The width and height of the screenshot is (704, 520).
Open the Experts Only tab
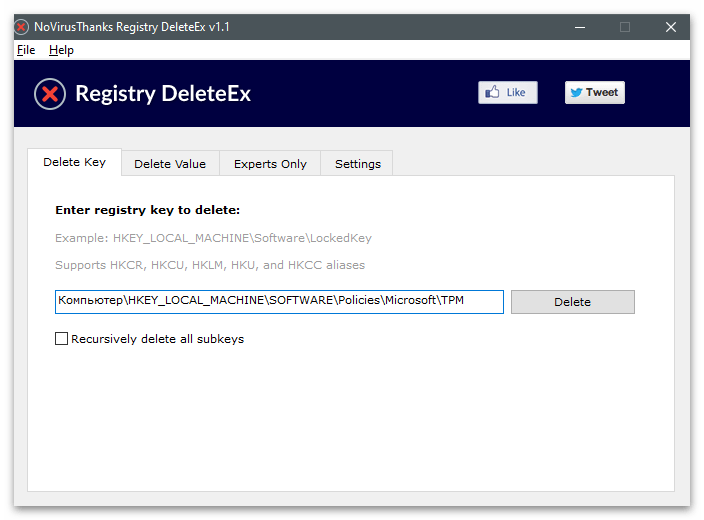pyautogui.click(x=270, y=164)
